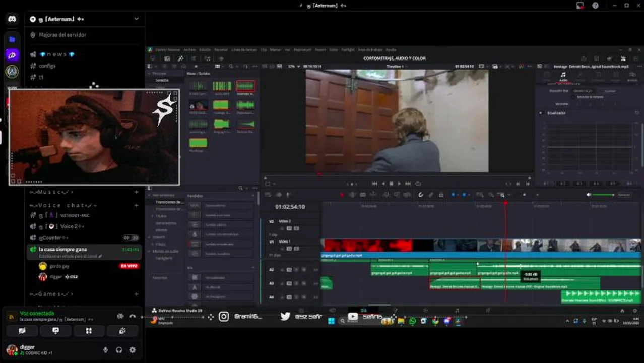The height and width of the screenshot is (363, 644).
Task: Open the blue flag color dropdown
Action: pyautogui.click(x=454, y=195)
